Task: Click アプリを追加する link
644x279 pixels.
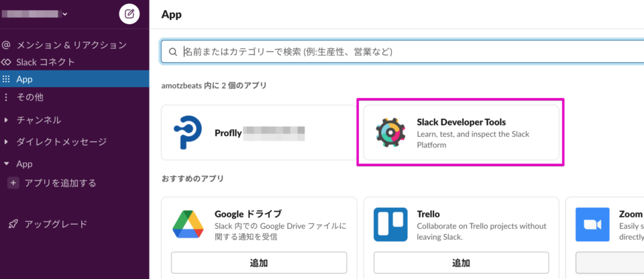Action: coord(60,183)
